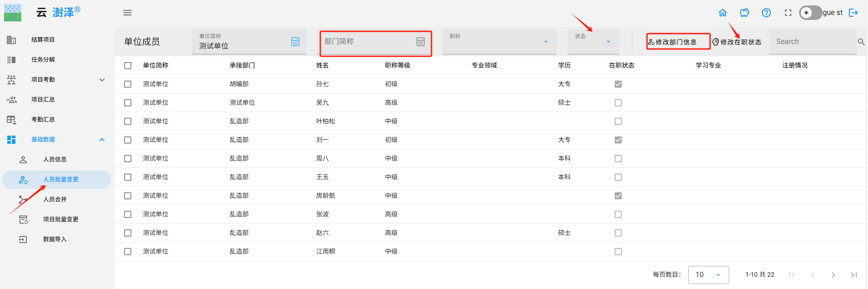Click the 修改在职状态 button
868x289 pixels.
coord(737,42)
